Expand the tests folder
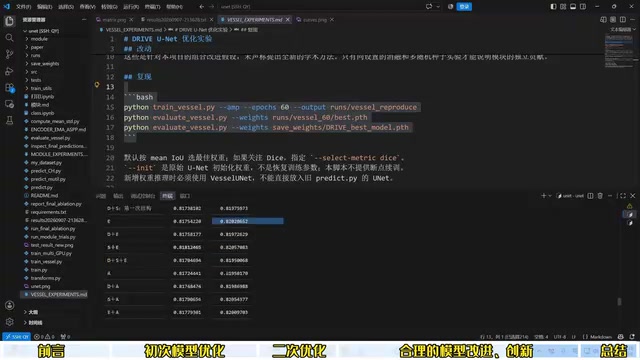The image size is (640, 360). click(x=36, y=80)
